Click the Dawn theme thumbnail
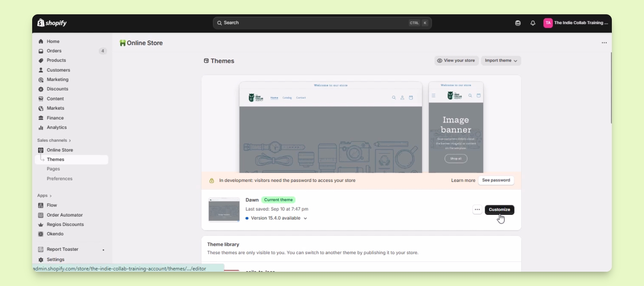The width and height of the screenshot is (644, 286). point(224,210)
